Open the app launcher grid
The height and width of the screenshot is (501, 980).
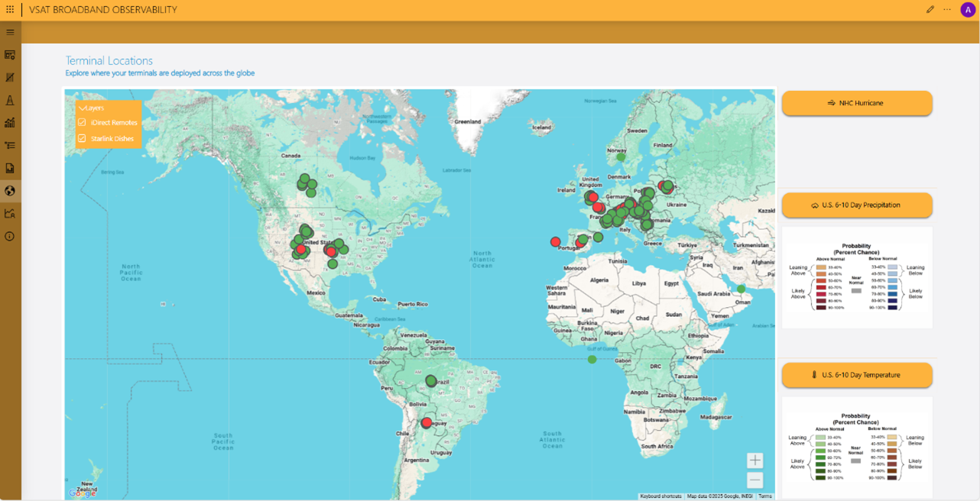[x=10, y=9]
